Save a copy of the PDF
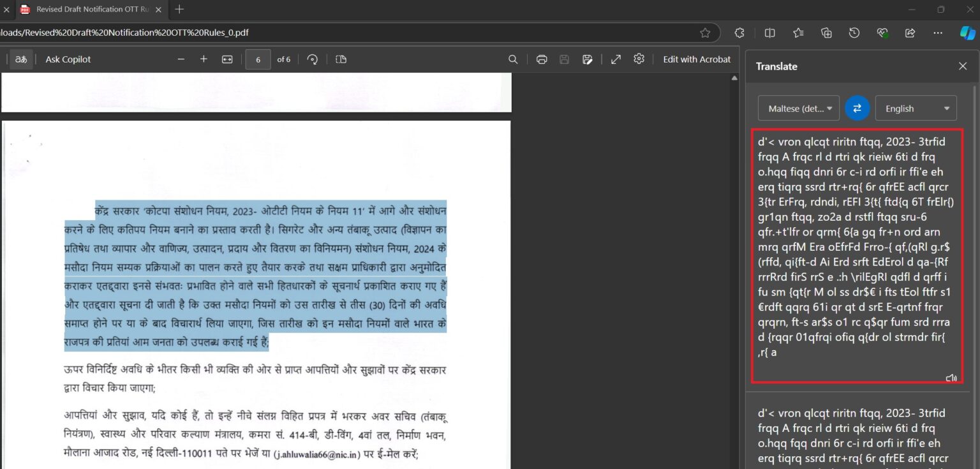The width and height of the screenshot is (980, 469). coord(564,59)
